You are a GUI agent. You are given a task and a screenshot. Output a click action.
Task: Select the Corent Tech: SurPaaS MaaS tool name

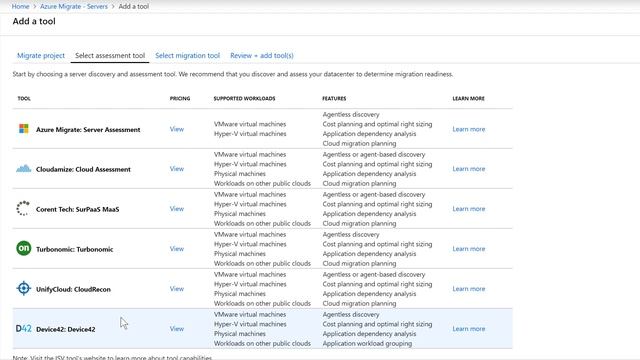[x=78, y=209]
